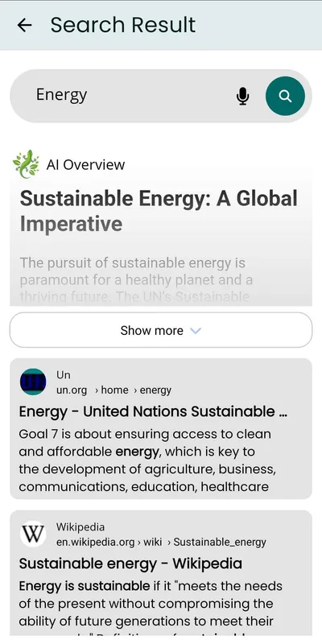
Task: Tap the green gecko AI Overview logo
Action: click(x=26, y=164)
